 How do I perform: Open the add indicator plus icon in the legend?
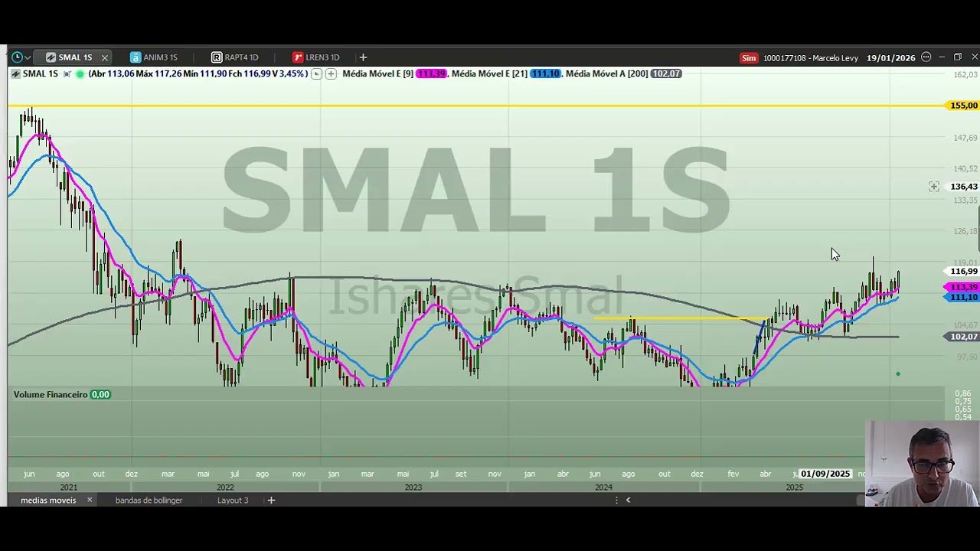331,73
